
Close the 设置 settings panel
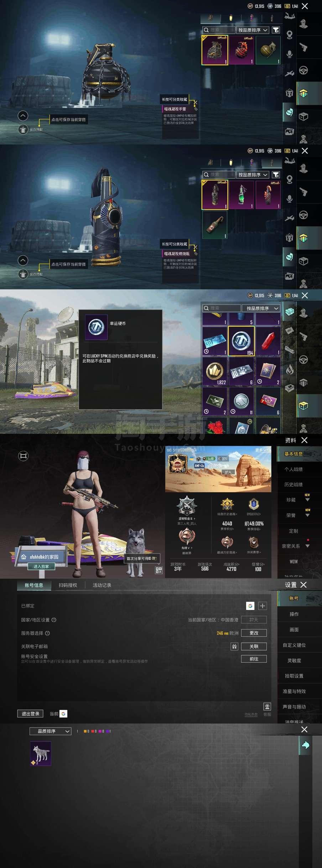pyautogui.click(x=303, y=585)
